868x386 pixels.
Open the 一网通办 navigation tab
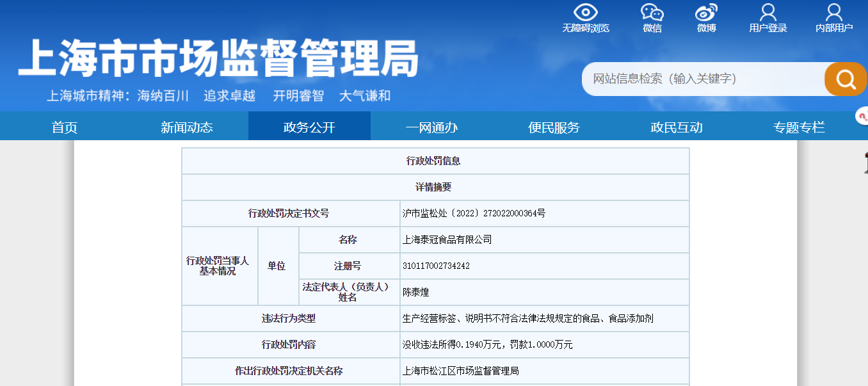(x=431, y=127)
